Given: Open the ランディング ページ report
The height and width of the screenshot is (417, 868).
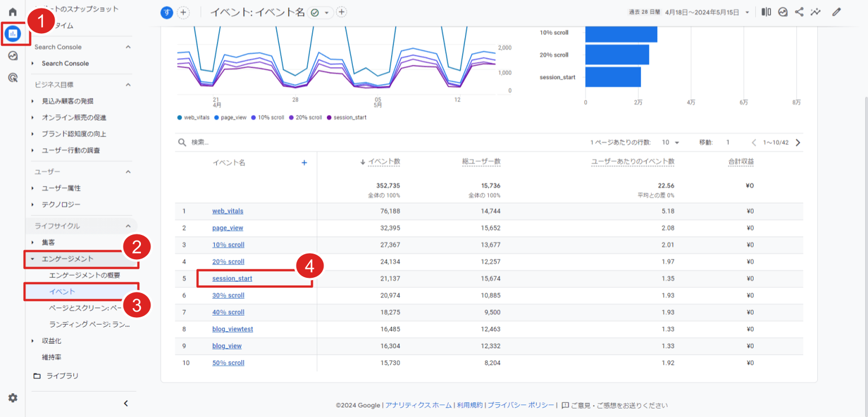Looking at the screenshot, I should tap(90, 325).
